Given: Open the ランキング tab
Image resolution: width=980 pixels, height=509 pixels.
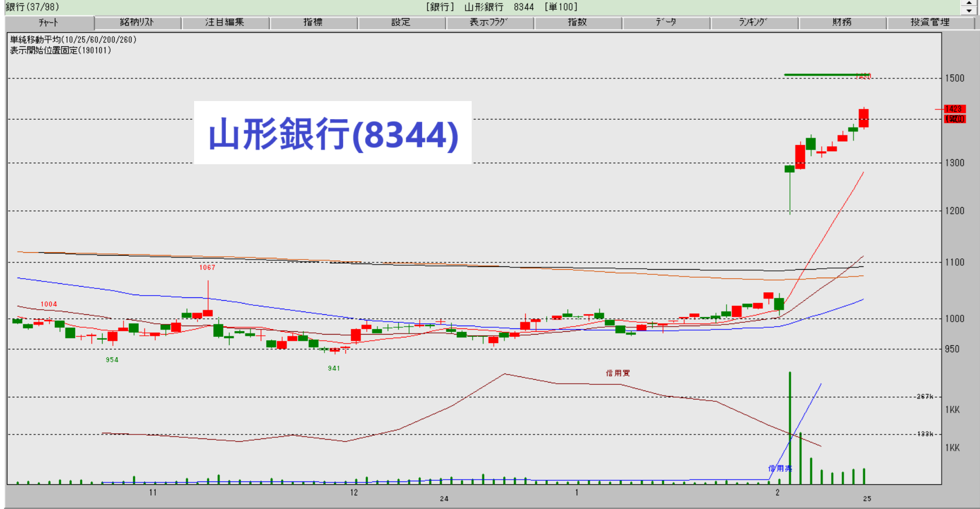Looking at the screenshot, I should click(x=754, y=23).
